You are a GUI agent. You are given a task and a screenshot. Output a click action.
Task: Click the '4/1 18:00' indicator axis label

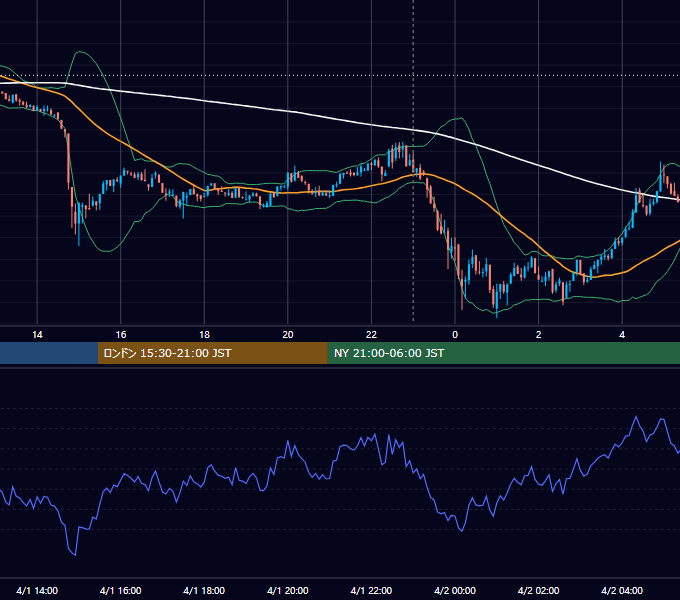(204, 590)
